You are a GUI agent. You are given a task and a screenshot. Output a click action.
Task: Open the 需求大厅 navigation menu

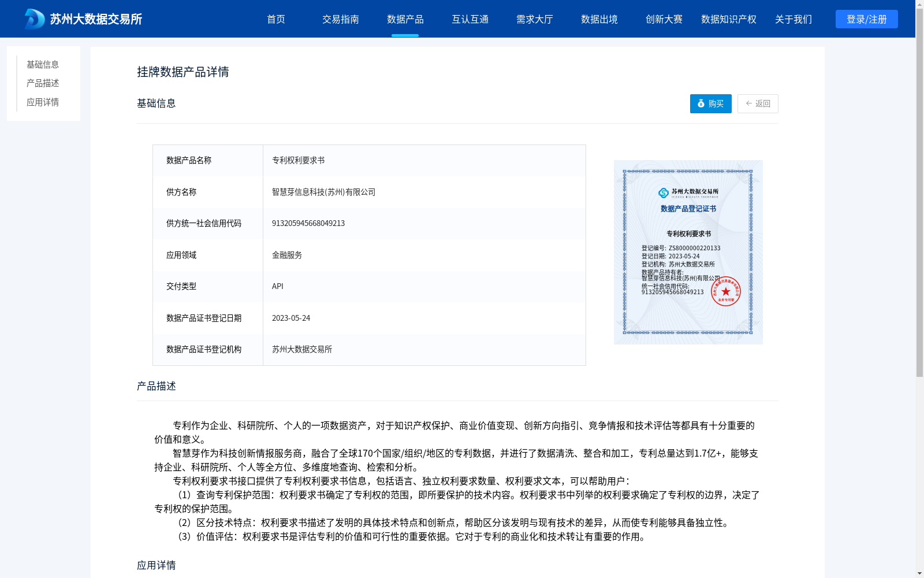point(535,19)
